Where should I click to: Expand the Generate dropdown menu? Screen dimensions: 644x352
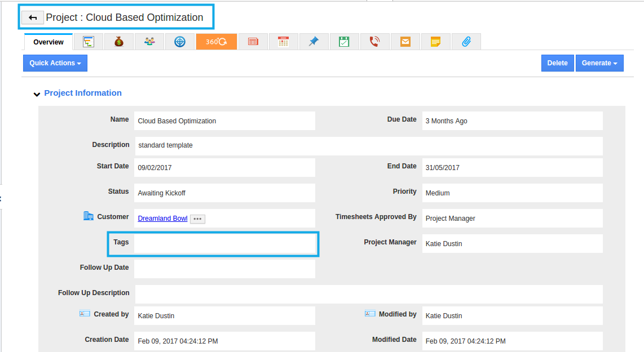click(x=599, y=63)
